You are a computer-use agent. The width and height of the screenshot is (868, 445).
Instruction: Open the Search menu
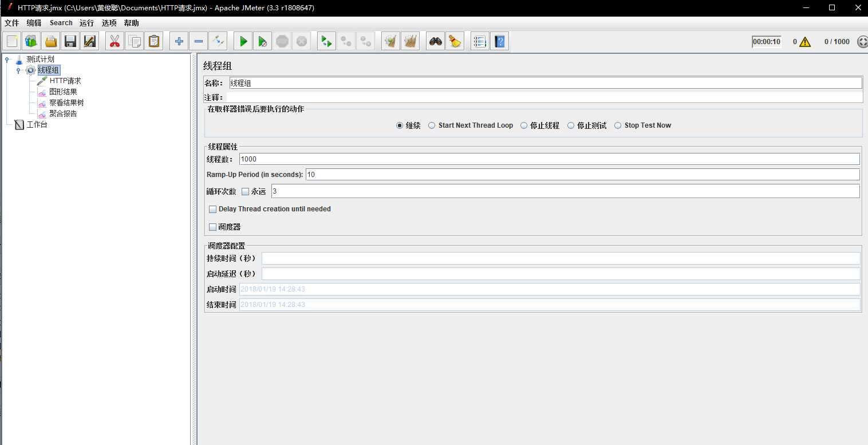(x=61, y=23)
